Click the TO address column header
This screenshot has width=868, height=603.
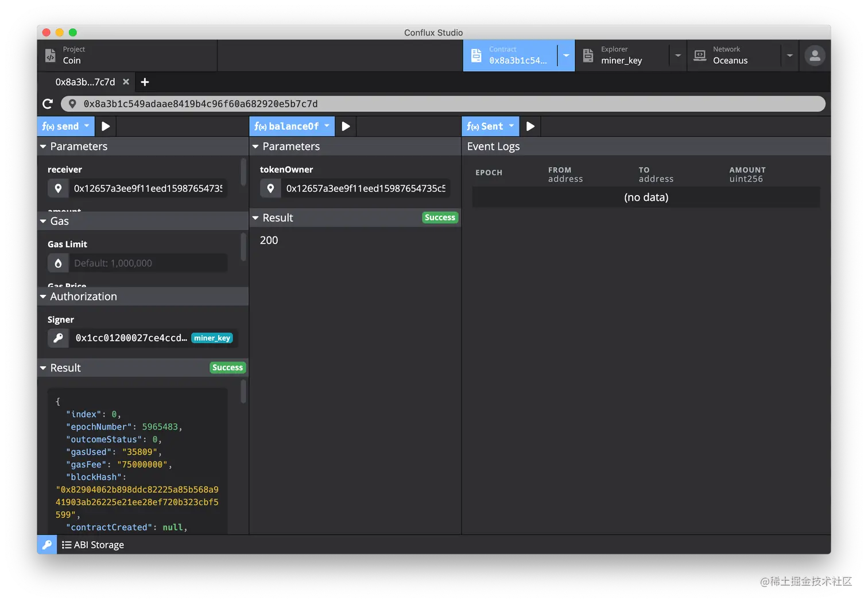(x=656, y=174)
